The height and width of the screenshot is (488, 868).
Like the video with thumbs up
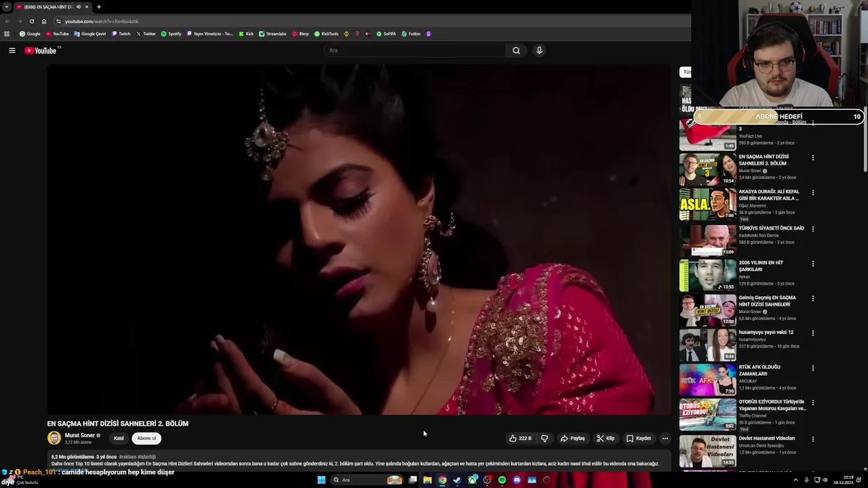(x=520, y=439)
